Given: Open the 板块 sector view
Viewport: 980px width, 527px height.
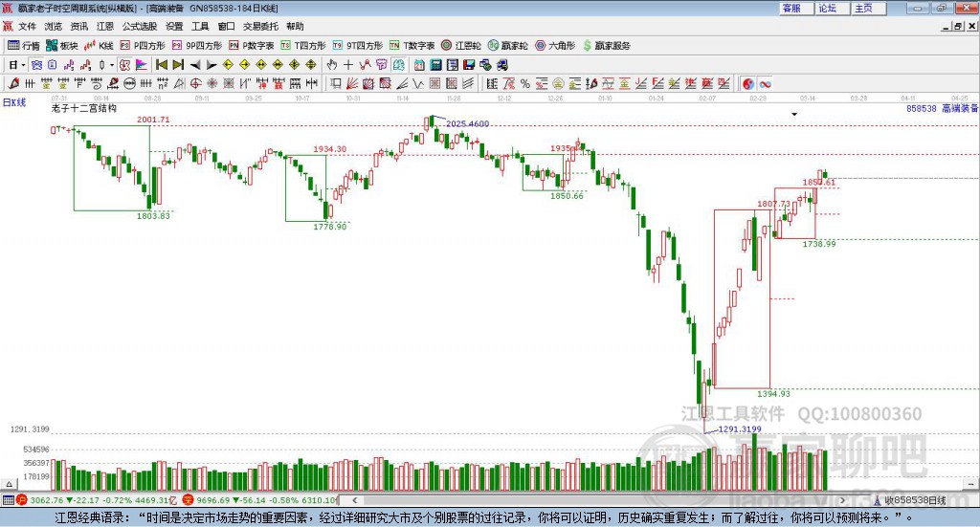Looking at the screenshot, I should click(x=62, y=46).
